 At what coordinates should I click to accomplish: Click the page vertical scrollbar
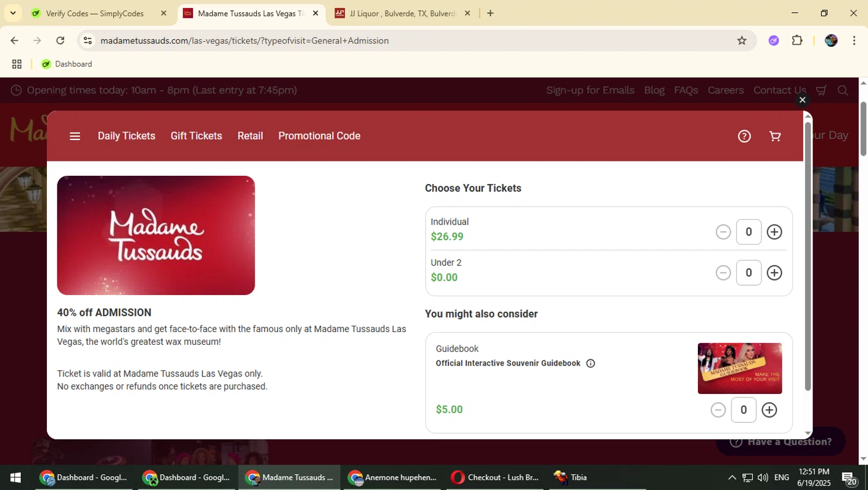[x=863, y=128]
